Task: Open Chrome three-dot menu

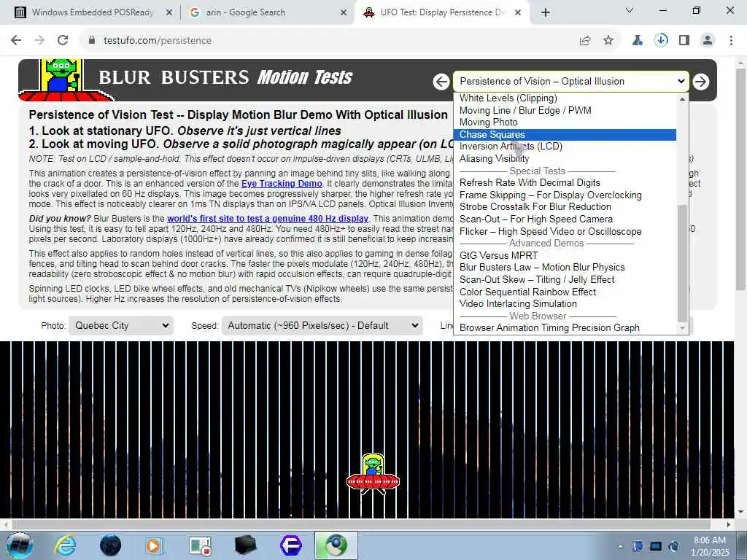Action: click(731, 41)
